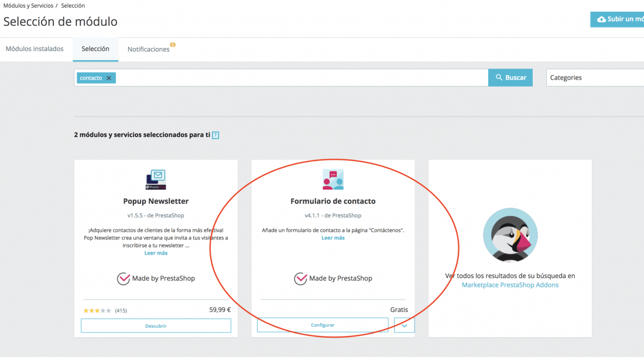Click the Popup Newsletter module icon
This screenshot has width=644, height=357.
(156, 179)
